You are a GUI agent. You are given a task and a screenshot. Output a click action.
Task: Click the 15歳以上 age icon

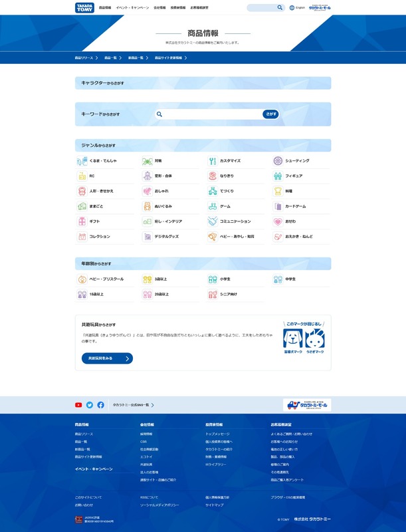click(x=82, y=295)
